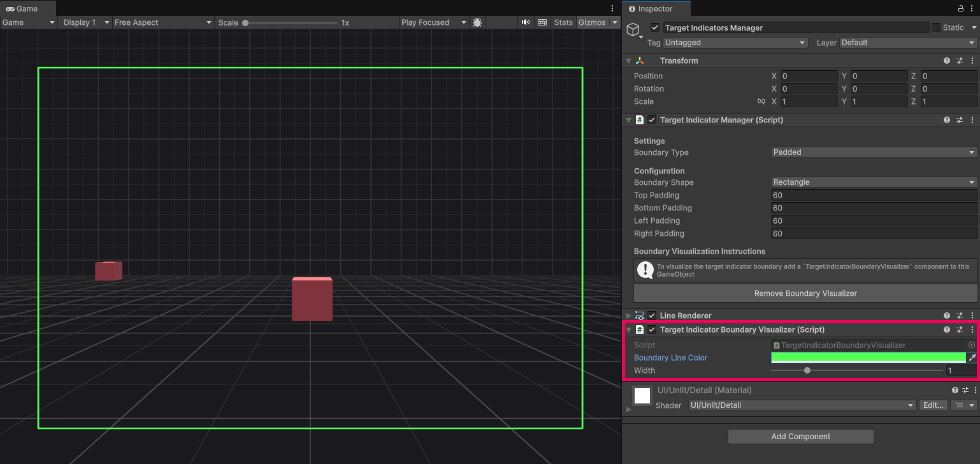The width and height of the screenshot is (980, 464).
Task: Toggle the Stats overlay button
Action: tap(563, 22)
